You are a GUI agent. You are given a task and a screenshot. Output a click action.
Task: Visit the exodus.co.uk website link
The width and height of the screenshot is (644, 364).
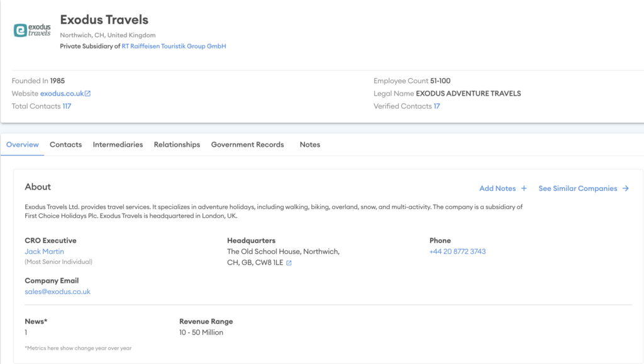pos(62,93)
